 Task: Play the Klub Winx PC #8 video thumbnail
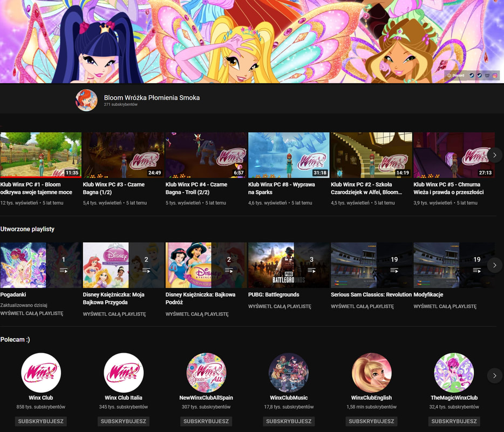(x=289, y=155)
